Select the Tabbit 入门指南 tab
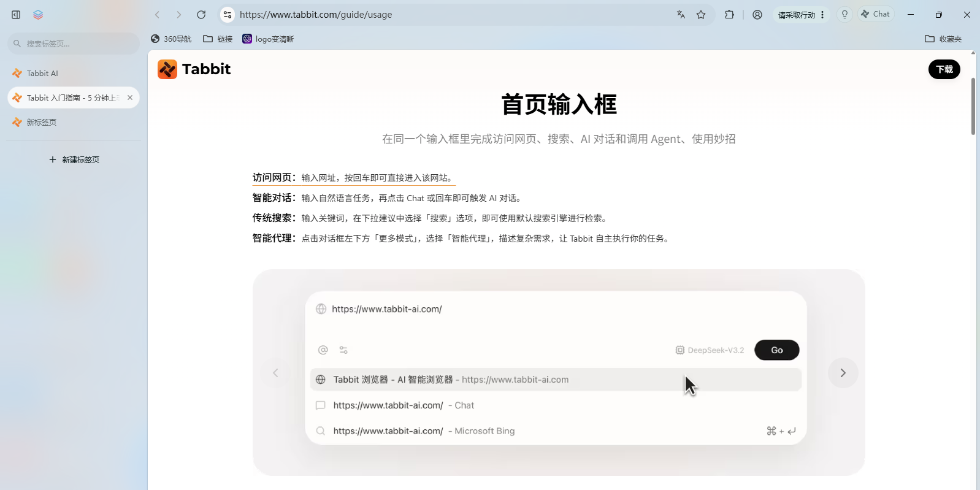The image size is (980, 490). point(74,98)
